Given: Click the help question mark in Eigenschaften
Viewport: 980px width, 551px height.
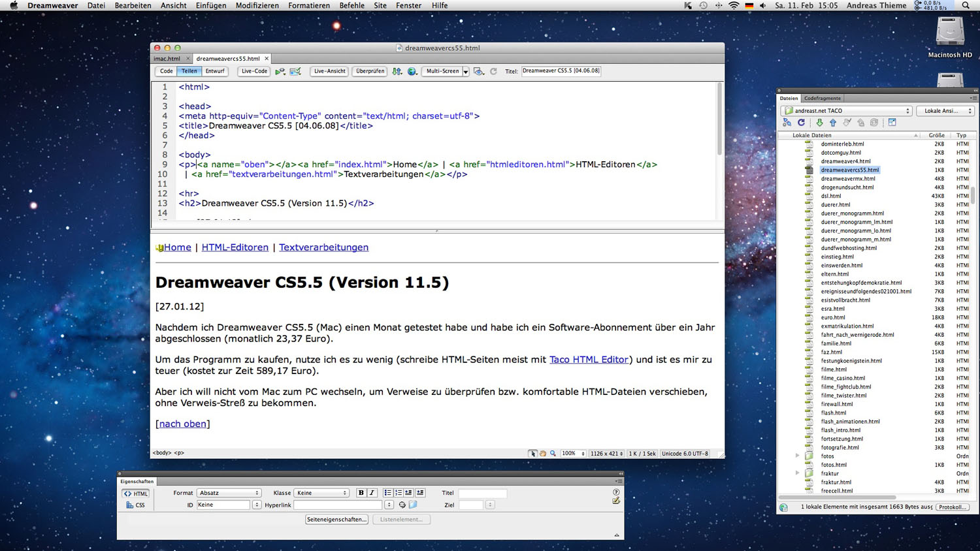Looking at the screenshot, I should [616, 492].
